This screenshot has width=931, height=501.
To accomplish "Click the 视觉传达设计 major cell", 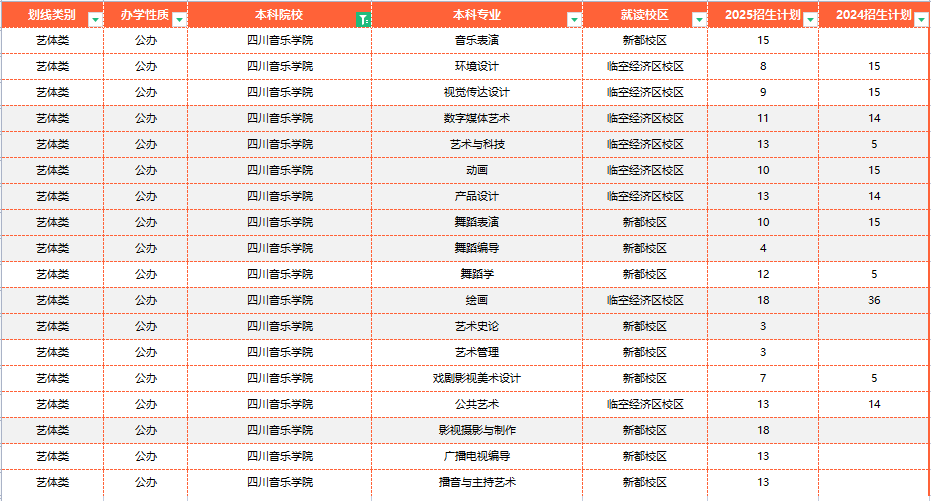I will pyautogui.click(x=477, y=93).
